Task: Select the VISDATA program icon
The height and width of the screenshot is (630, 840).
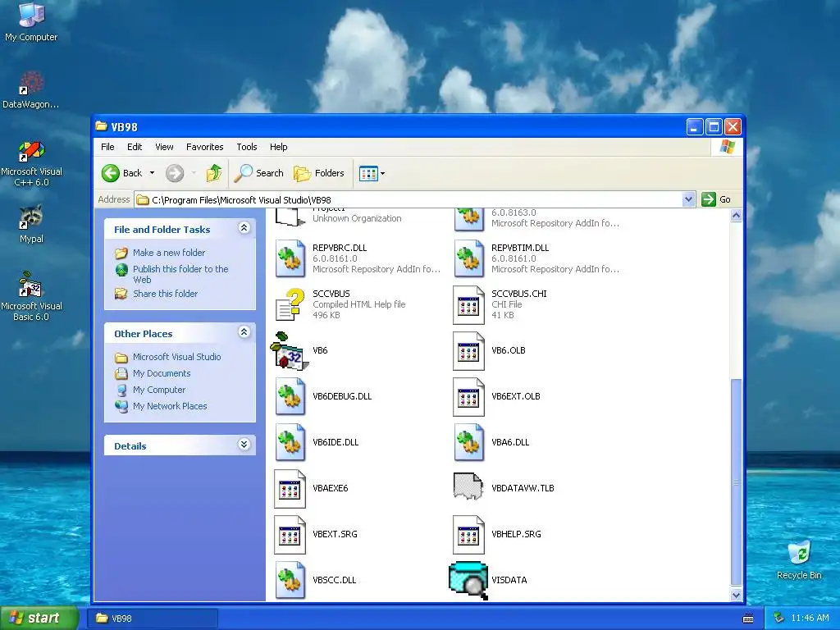Action: pyautogui.click(x=468, y=580)
